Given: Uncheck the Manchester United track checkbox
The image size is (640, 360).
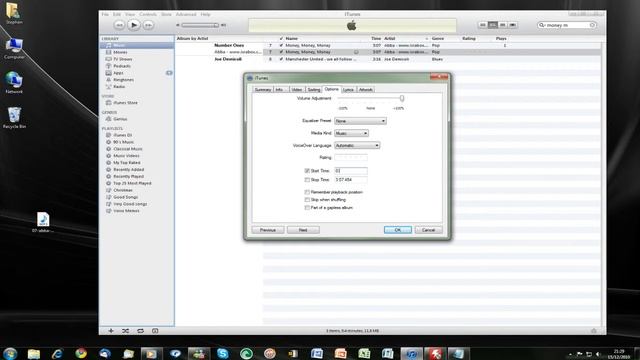Looking at the screenshot, I should 281,59.
